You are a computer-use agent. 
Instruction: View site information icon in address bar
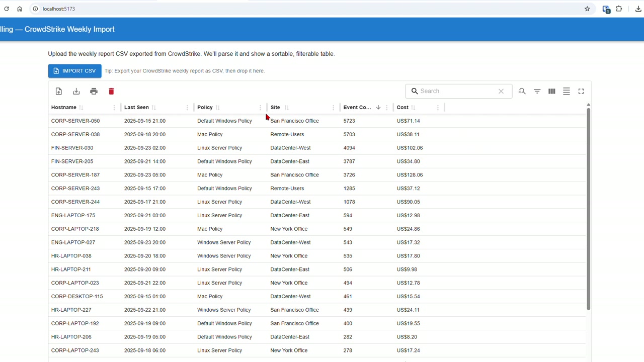pyautogui.click(x=35, y=9)
